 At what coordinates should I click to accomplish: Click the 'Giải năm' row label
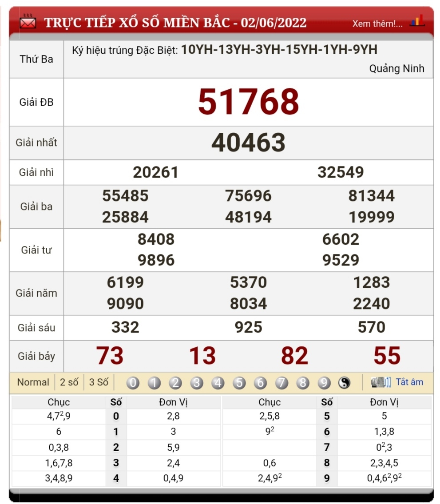tap(36, 293)
